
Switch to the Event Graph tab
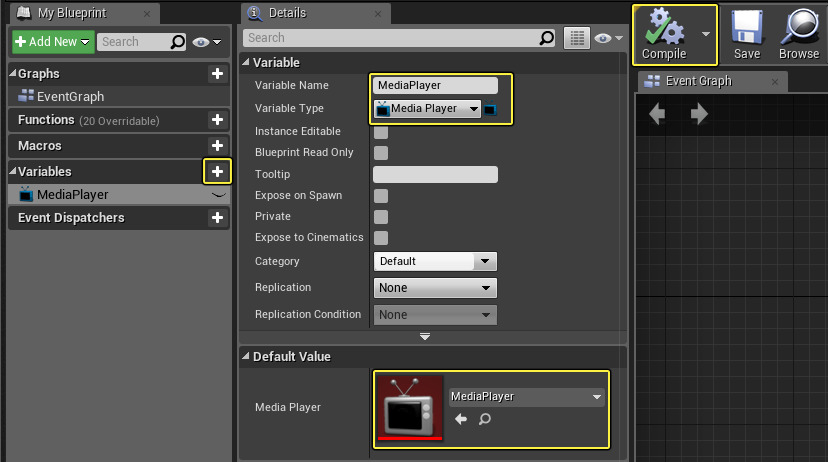(698, 81)
